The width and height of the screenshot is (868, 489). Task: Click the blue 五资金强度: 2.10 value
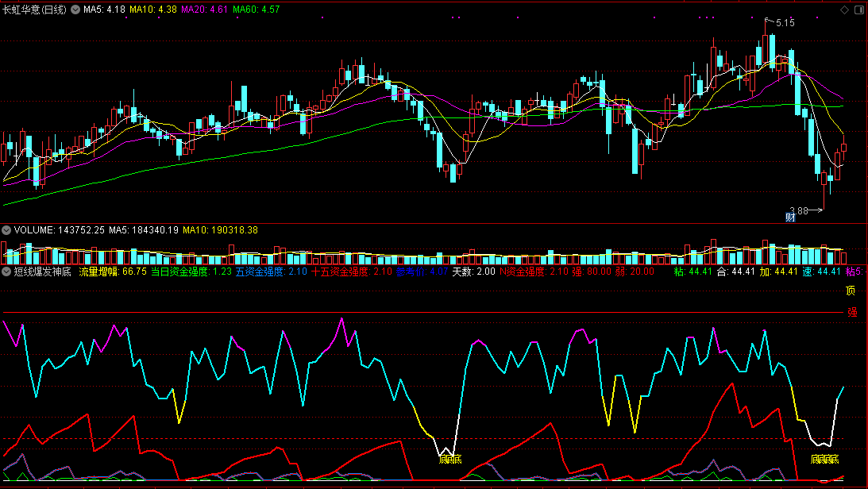click(x=272, y=271)
